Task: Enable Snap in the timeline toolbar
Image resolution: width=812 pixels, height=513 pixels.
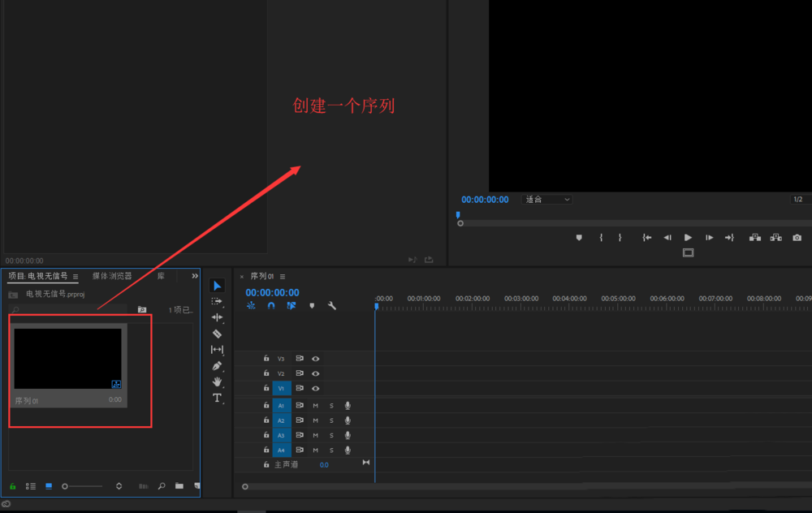Action: tap(271, 306)
